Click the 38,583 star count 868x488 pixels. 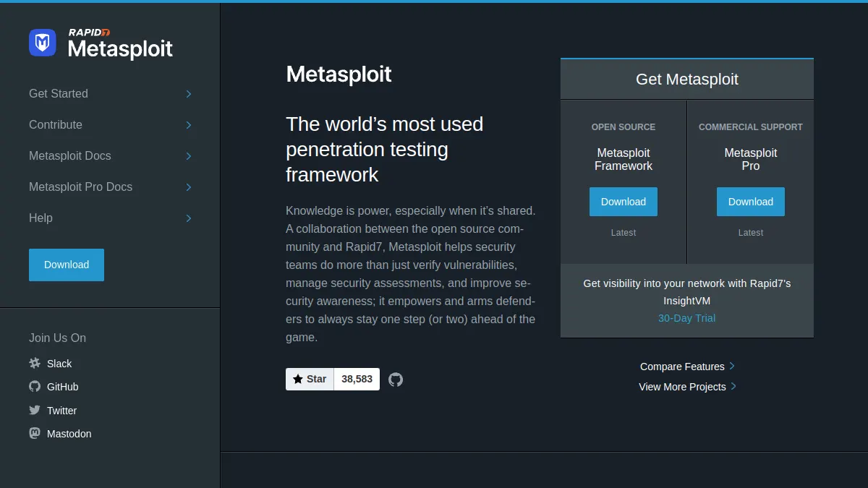click(x=357, y=379)
